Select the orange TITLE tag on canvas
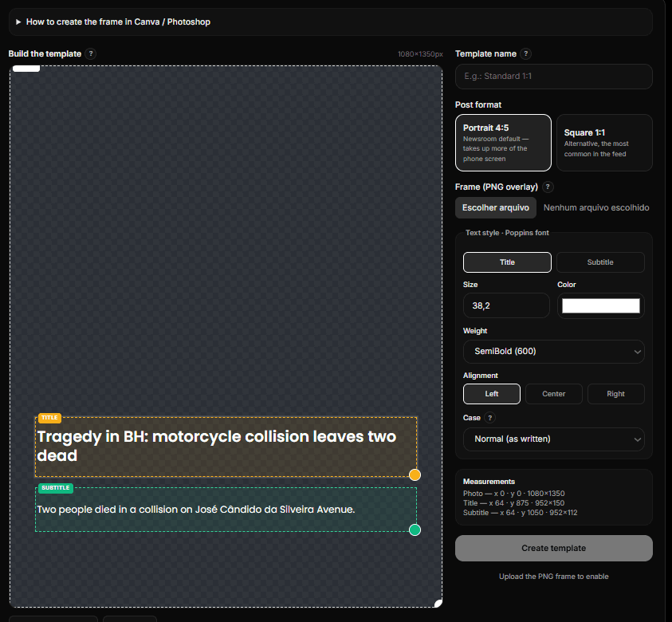The width and height of the screenshot is (672, 622). (49, 418)
